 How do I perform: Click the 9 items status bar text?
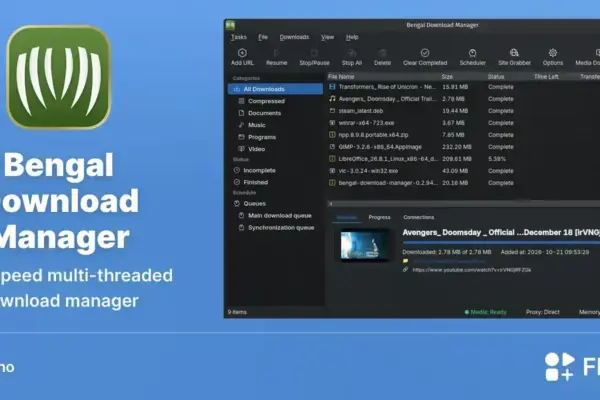(237, 312)
